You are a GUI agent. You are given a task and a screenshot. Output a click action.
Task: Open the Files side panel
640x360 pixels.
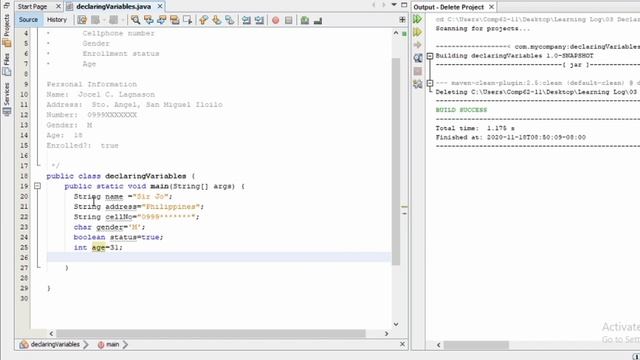pyautogui.click(x=7, y=65)
